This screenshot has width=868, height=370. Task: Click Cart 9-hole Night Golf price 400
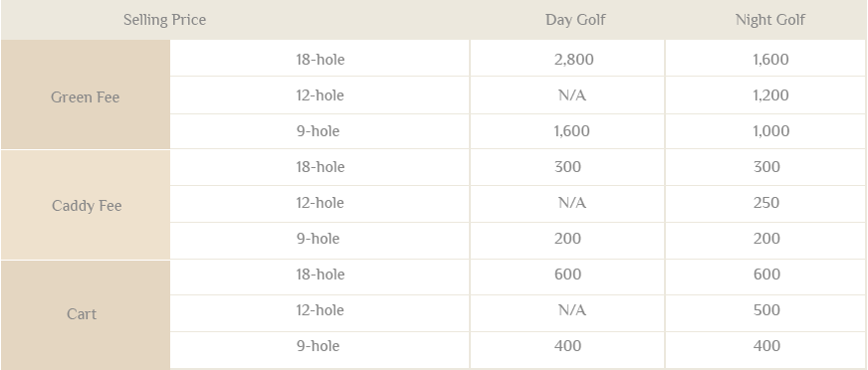click(766, 346)
